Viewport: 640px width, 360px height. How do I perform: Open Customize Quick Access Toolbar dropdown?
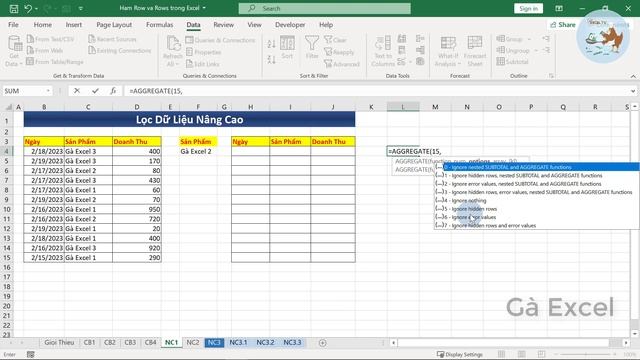coord(80,9)
